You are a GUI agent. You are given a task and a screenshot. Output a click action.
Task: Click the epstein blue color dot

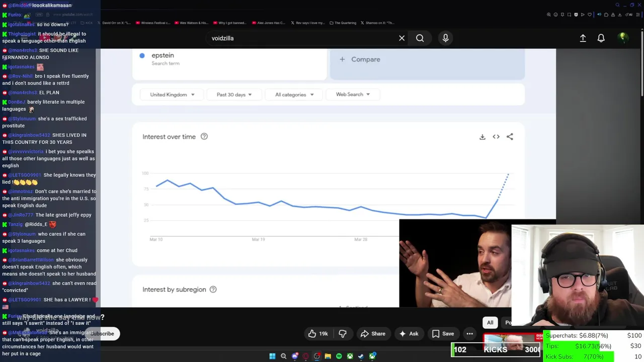click(142, 55)
